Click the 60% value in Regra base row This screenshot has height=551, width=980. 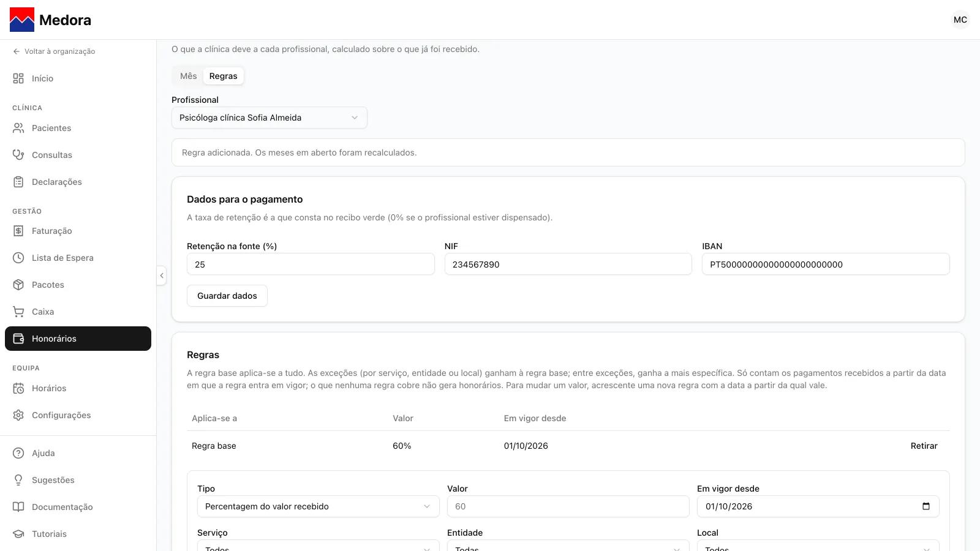point(402,446)
